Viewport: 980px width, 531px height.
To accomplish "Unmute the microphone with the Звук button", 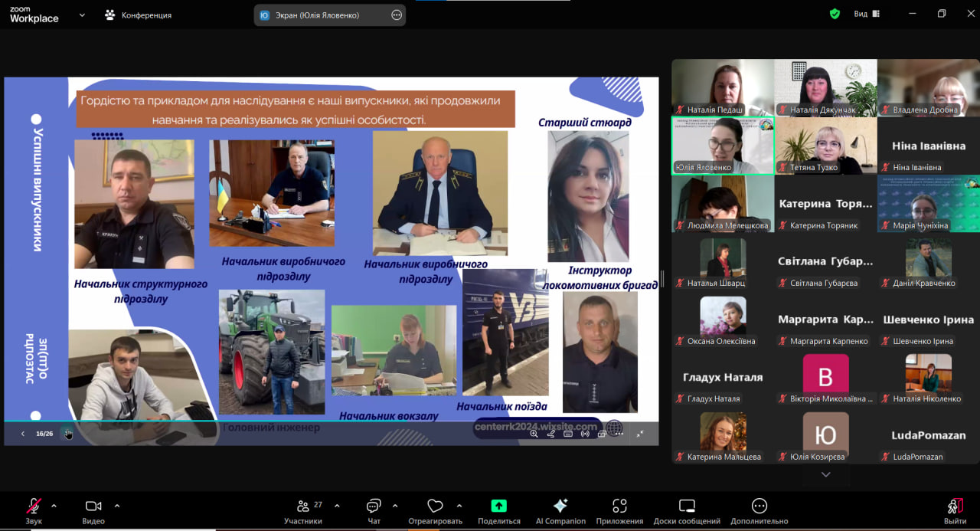I will pos(34,511).
